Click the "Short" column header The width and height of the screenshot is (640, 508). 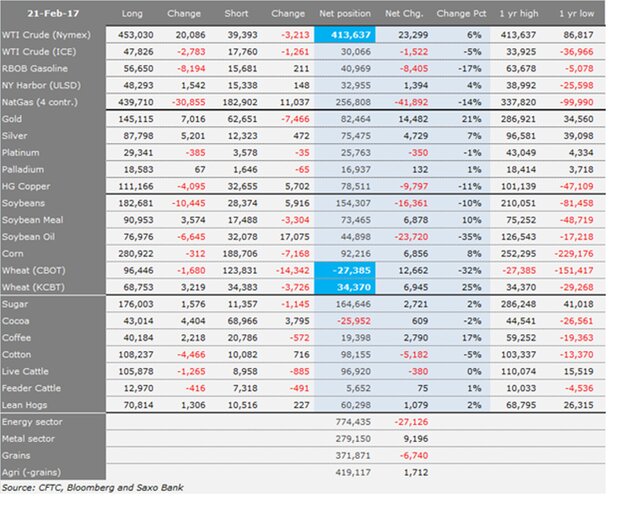(x=238, y=14)
